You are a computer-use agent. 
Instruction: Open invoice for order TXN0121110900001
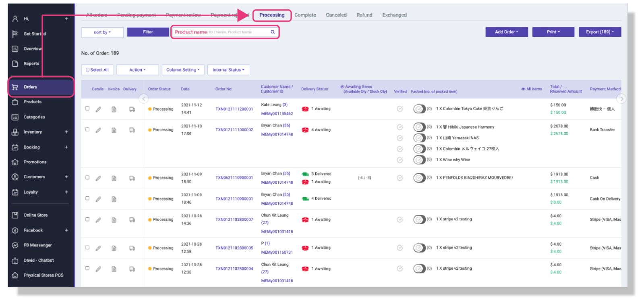coord(114,199)
